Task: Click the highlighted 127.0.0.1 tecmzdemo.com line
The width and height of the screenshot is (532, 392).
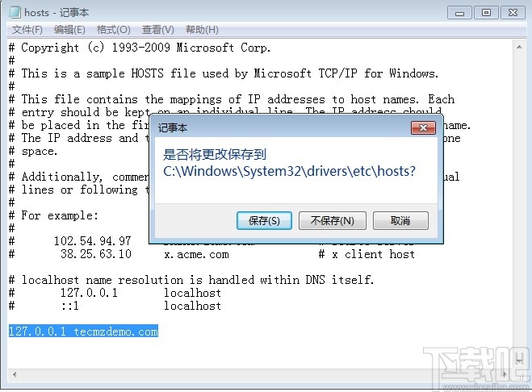Action: pyautogui.click(x=83, y=331)
